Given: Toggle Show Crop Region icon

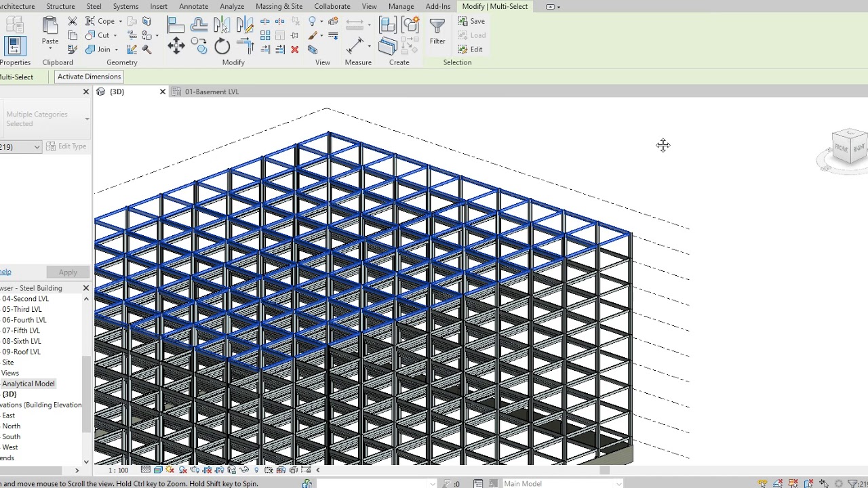Looking at the screenshot, I should point(219,470).
